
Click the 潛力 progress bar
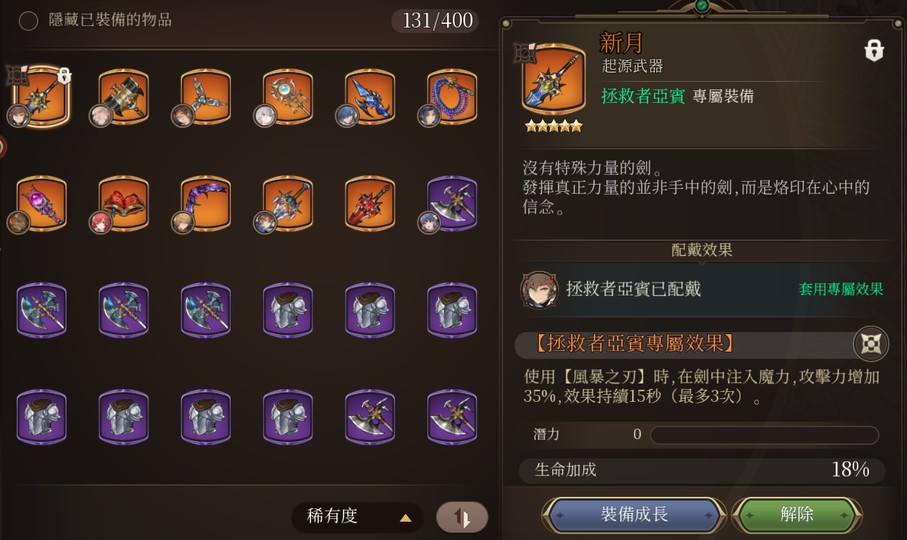click(x=764, y=435)
